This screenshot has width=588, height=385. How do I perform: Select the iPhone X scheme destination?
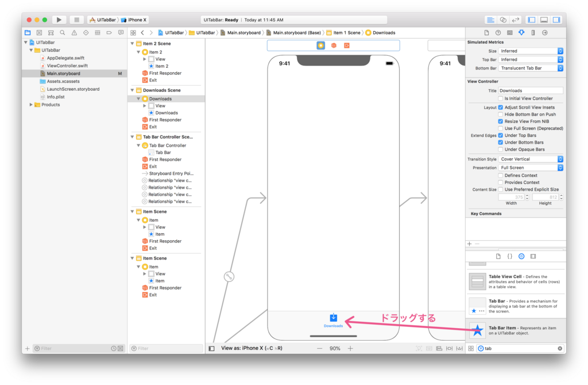[x=134, y=20]
